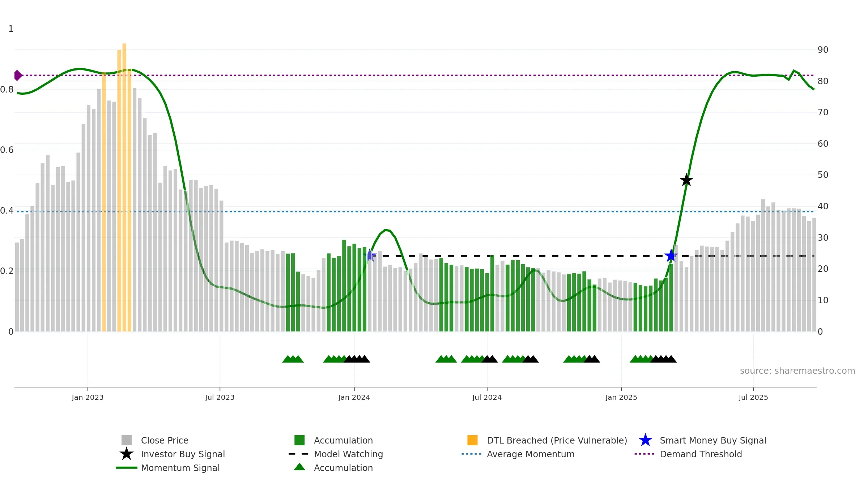This screenshot has width=868, height=488.
Task: Toggle the Demand Threshold legend label
Action: pos(701,454)
